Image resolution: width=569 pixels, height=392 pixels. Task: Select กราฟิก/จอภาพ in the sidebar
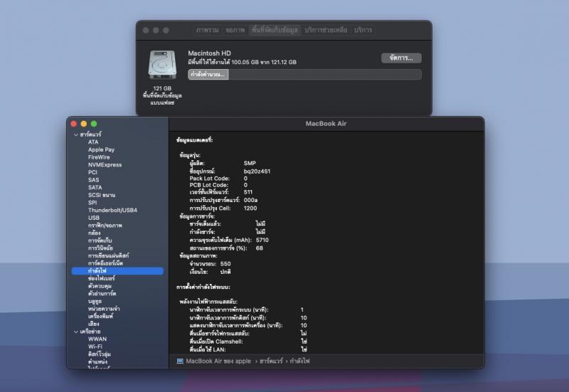(x=105, y=226)
